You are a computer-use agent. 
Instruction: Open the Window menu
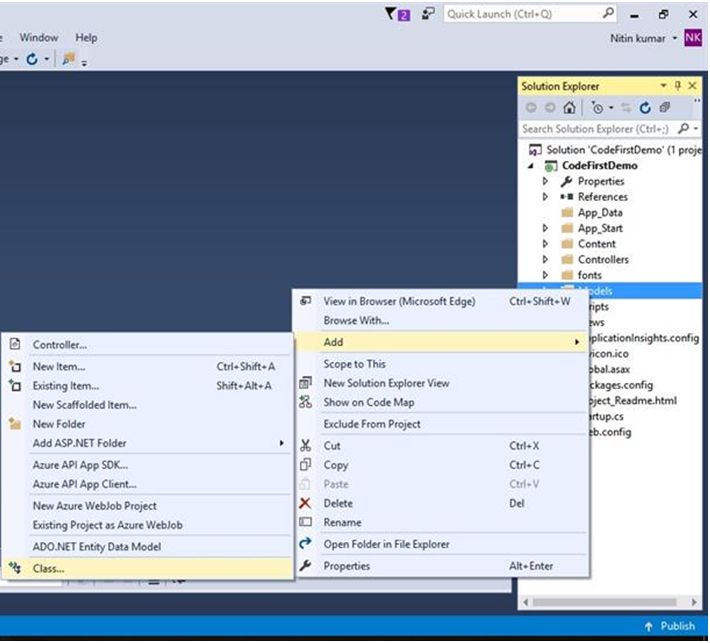38,38
